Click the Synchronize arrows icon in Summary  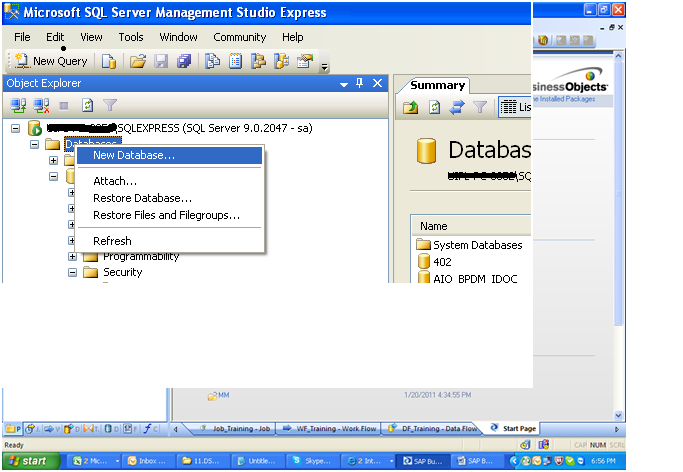(457, 107)
